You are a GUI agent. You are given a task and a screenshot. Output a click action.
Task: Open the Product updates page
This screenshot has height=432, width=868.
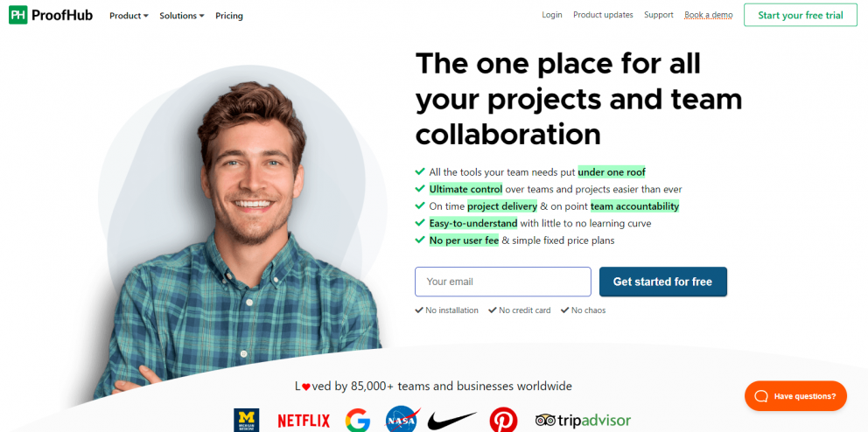click(603, 15)
